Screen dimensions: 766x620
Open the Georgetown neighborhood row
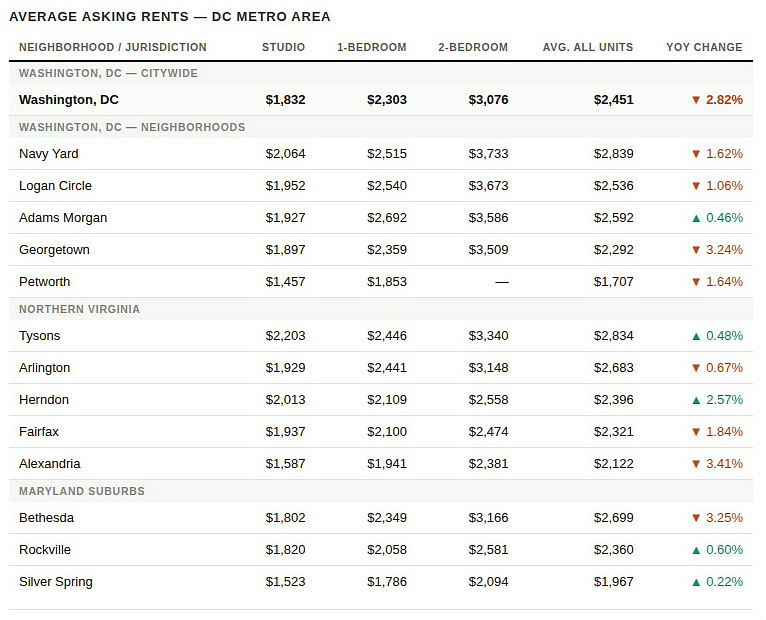click(54, 250)
